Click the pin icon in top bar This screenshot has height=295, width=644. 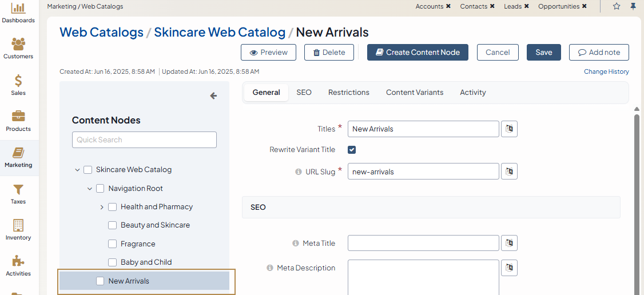[x=633, y=6]
